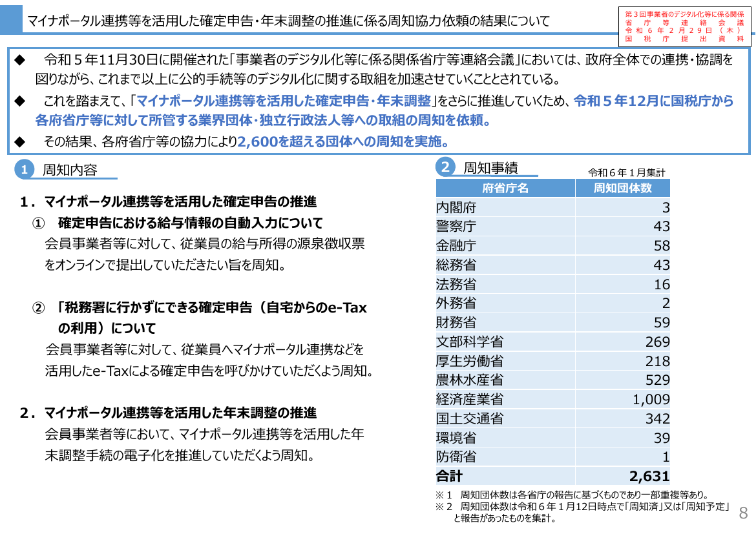Click the numbered circle 1 beside 周知内容
This screenshot has width=756, height=534.
(x=24, y=169)
